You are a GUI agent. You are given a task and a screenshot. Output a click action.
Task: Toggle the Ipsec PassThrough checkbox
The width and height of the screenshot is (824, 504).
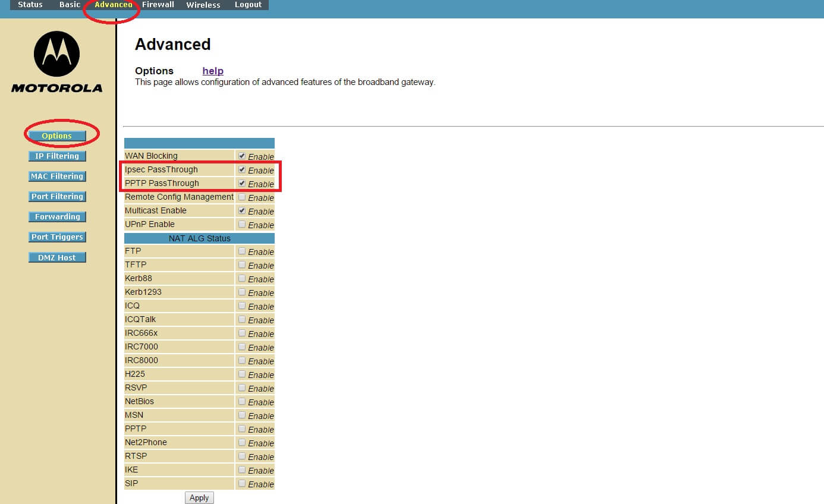[x=242, y=169]
